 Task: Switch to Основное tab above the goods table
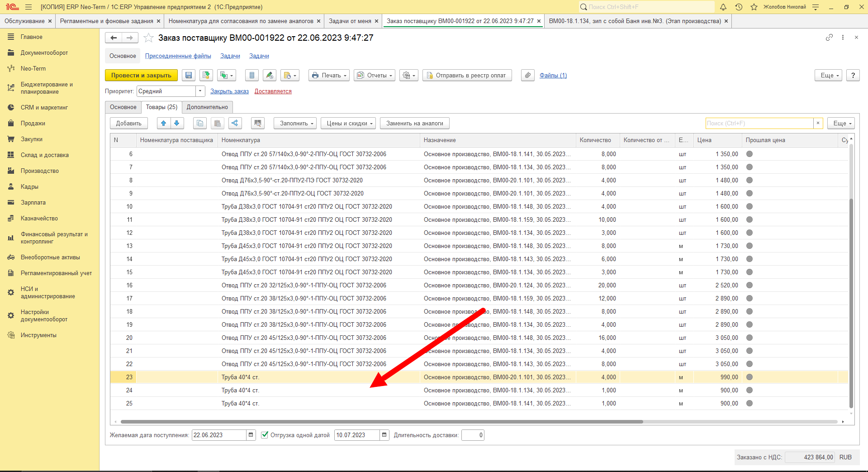123,107
